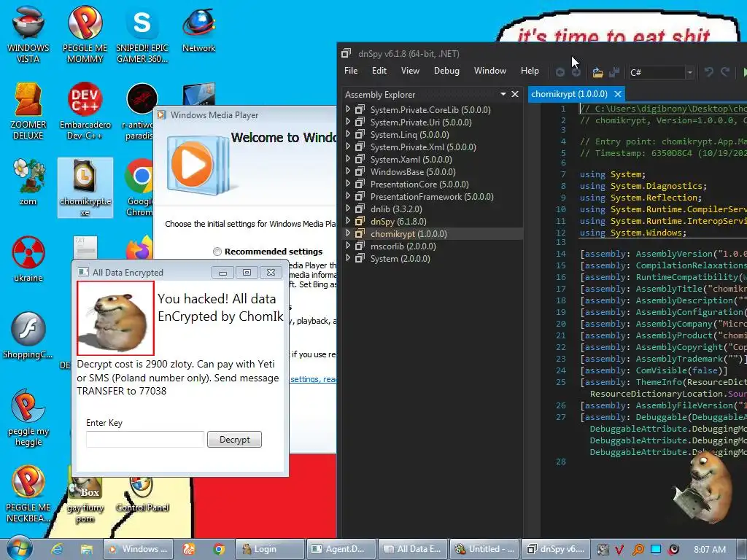Click dnSpy navigate backward toolbar icon
This screenshot has width=747, height=560.
(x=560, y=72)
